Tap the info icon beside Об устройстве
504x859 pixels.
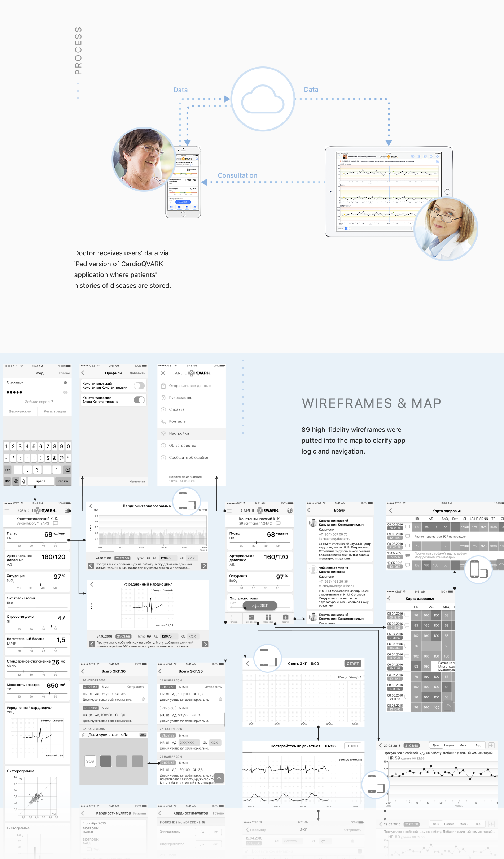(x=163, y=446)
